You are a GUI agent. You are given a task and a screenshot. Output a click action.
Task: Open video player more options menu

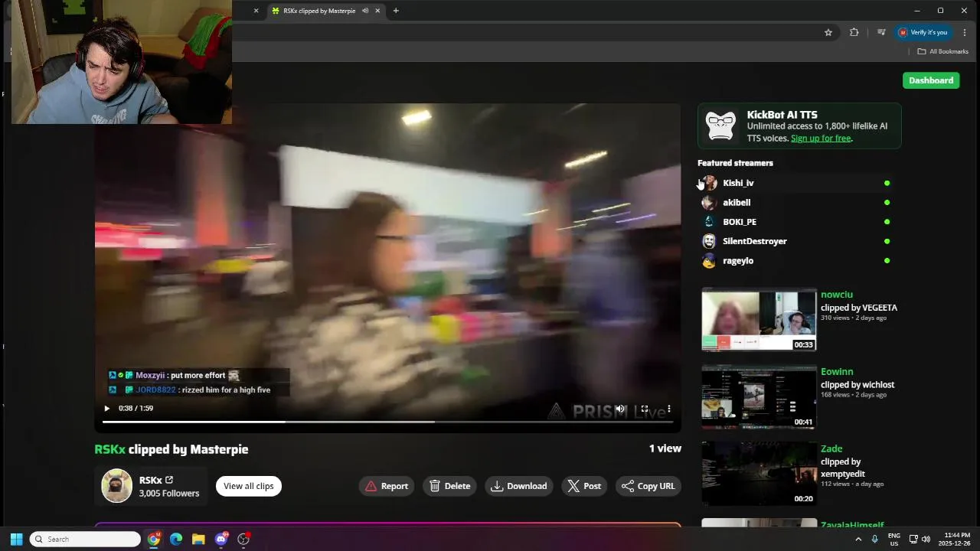[669, 409]
